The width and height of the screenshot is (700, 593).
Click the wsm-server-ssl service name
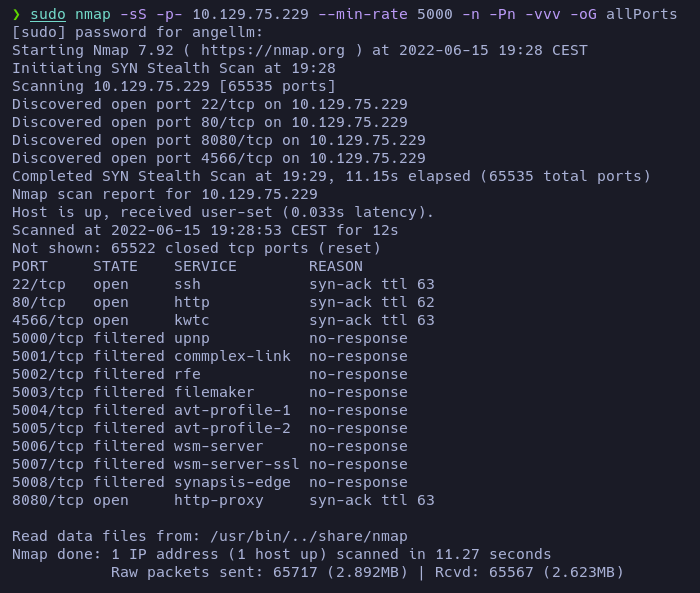tap(237, 464)
